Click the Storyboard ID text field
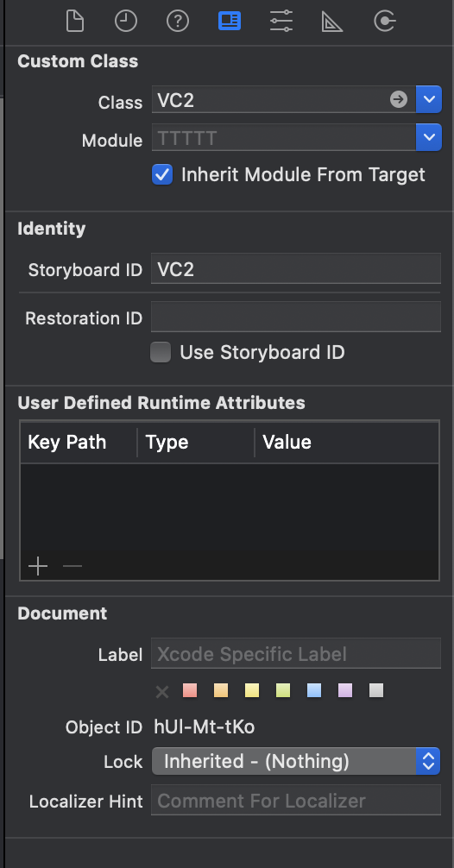 pyautogui.click(x=296, y=269)
